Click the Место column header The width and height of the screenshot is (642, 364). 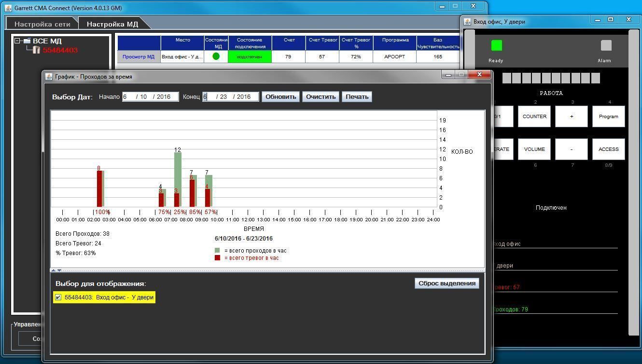(x=182, y=42)
